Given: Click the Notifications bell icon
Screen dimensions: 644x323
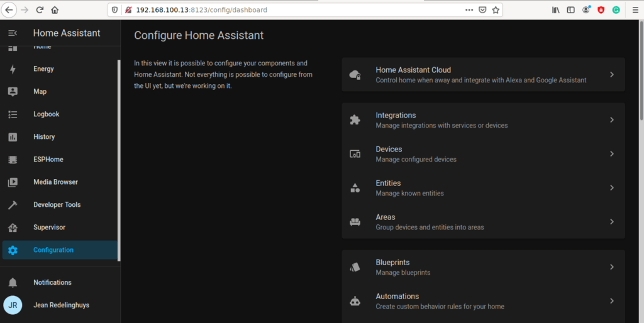Looking at the screenshot, I should coord(13,282).
